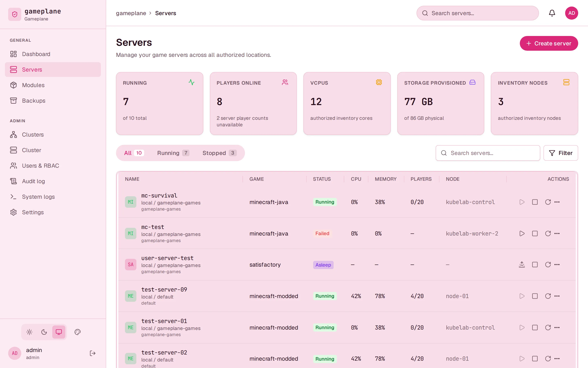Open Dashboard in sidebar

53,54
